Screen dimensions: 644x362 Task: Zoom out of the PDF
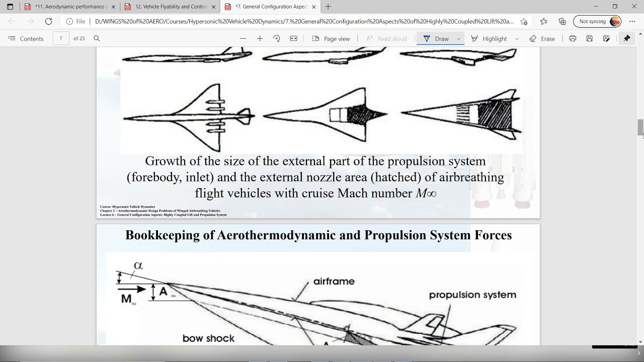click(243, 39)
